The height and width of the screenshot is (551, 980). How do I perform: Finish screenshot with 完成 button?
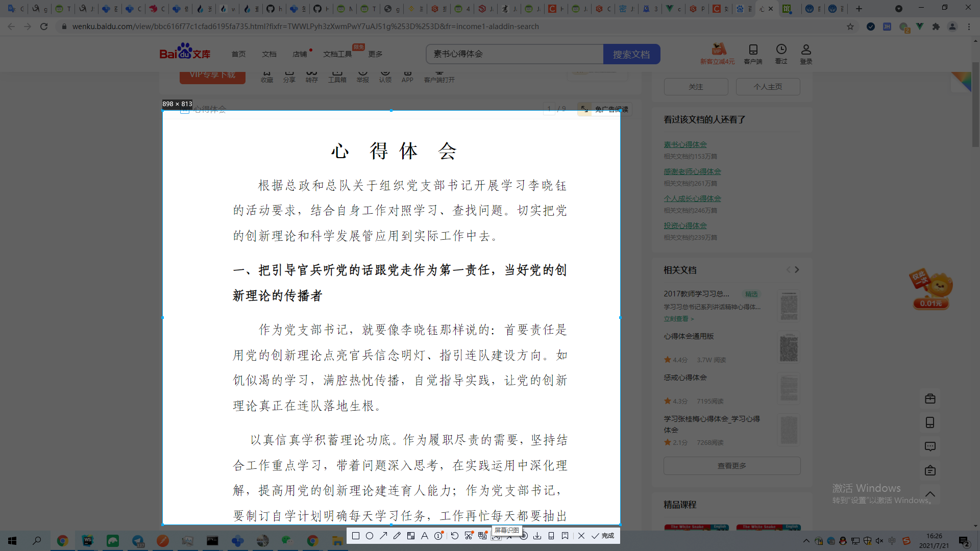[603, 536]
